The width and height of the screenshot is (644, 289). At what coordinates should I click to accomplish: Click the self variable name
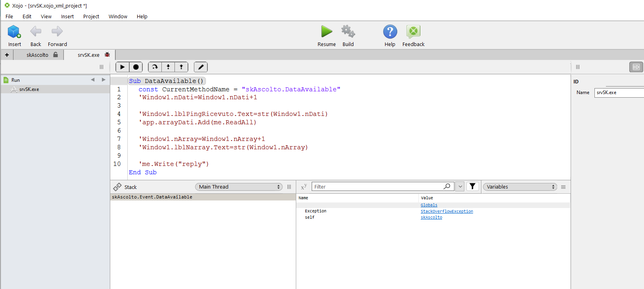[310, 218]
